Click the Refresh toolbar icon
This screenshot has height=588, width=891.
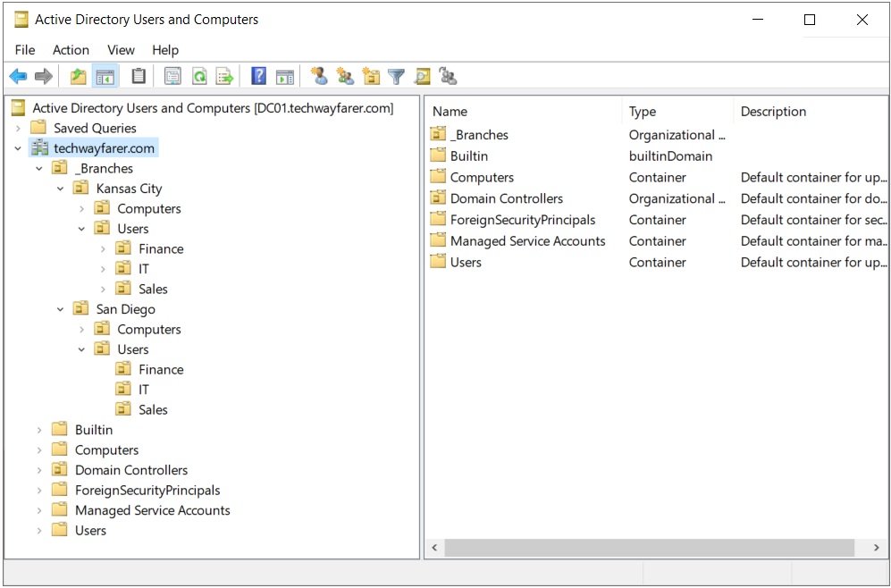point(199,76)
